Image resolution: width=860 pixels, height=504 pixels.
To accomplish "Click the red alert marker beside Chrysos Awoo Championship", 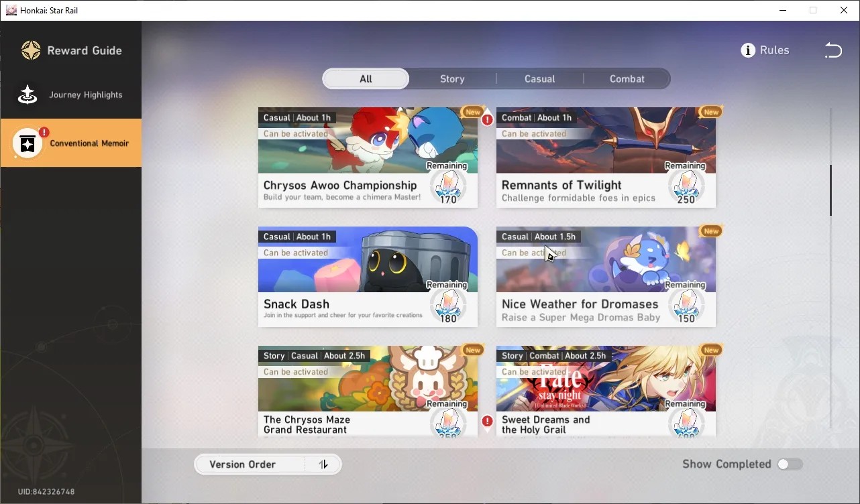I will tap(487, 120).
